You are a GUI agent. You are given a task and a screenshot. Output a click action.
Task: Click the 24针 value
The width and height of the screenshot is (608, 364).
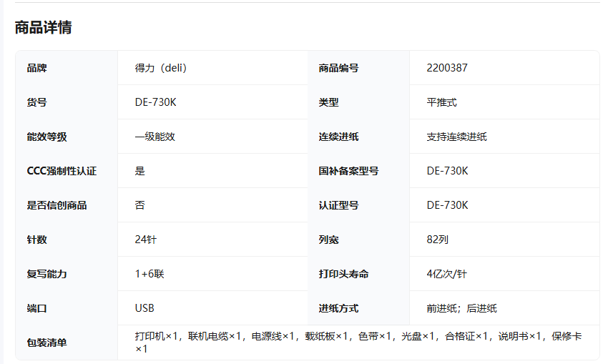pyautogui.click(x=146, y=240)
